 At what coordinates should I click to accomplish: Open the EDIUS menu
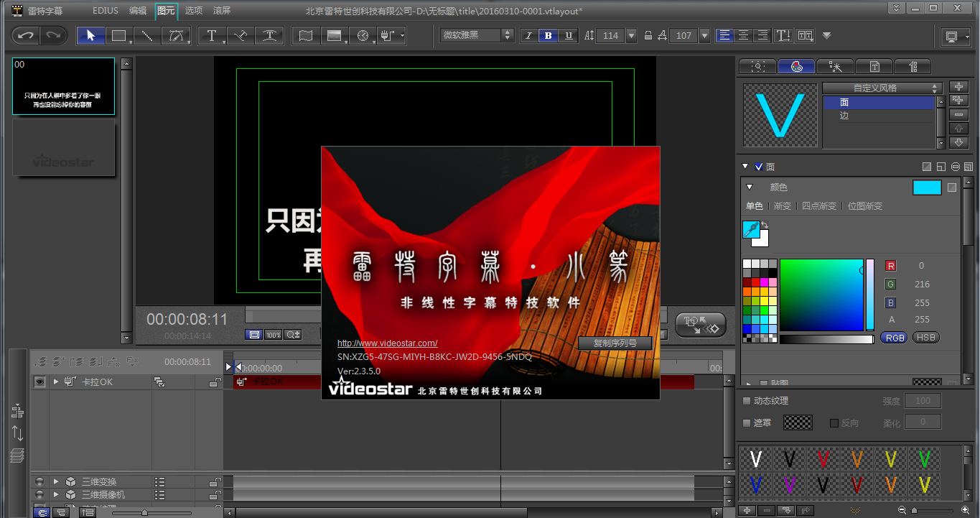[106, 10]
